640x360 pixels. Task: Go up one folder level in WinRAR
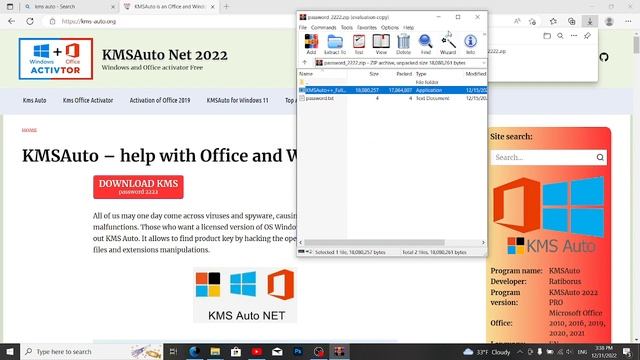(x=304, y=62)
